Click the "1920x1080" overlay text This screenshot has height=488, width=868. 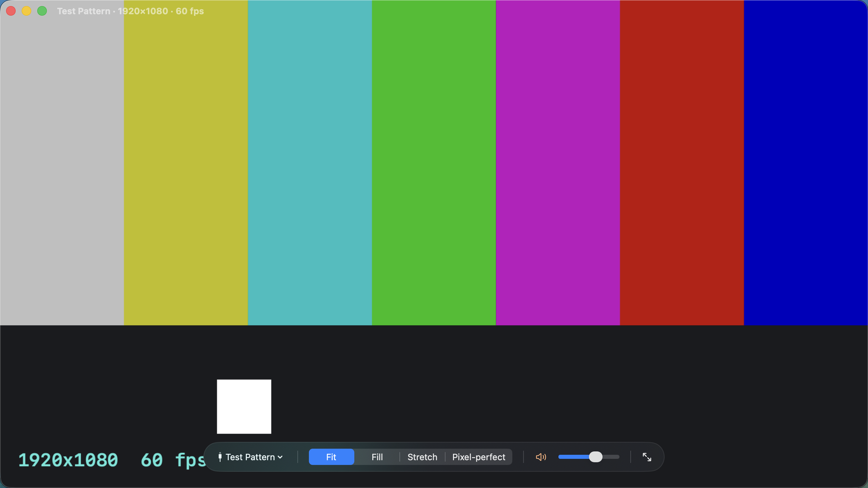pos(68,460)
